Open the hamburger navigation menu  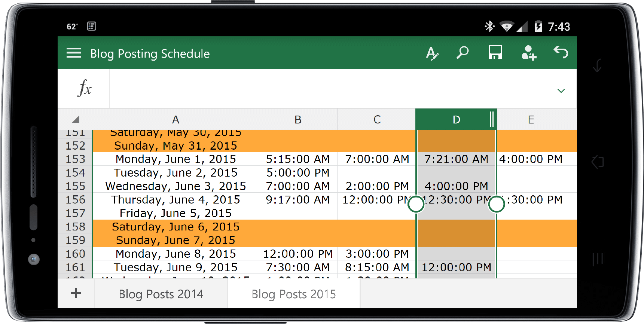click(74, 53)
